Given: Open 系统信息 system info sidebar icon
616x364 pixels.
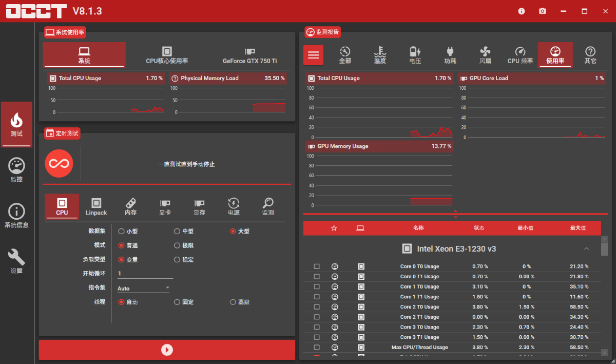Looking at the screenshot, I should click(16, 215).
